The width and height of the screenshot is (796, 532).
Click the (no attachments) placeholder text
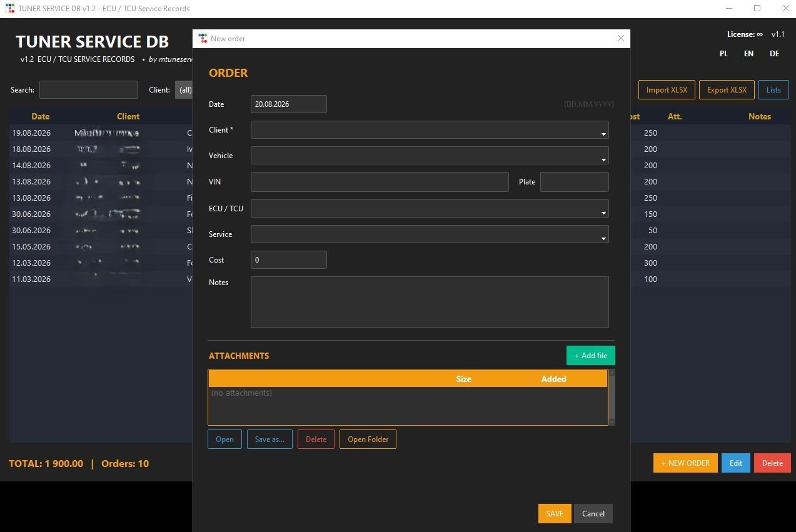241,393
